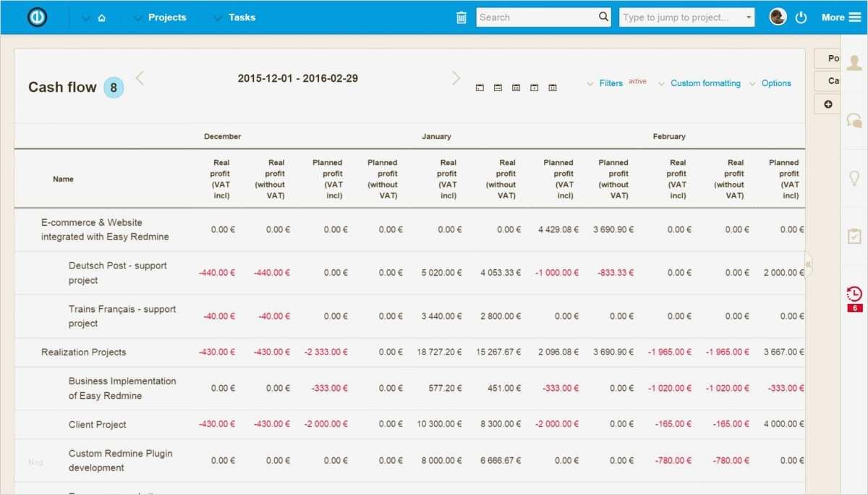Open Business Implementation of Easy Redmine
Screen dimensions: 868x495
(122, 389)
